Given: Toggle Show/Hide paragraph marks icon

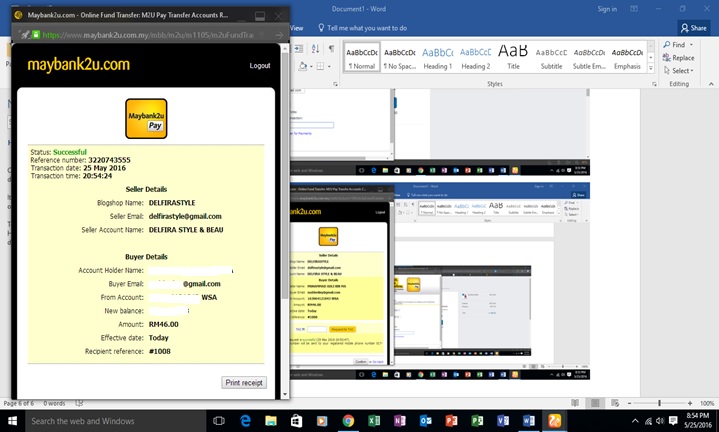Looking at the screenshot, I should pyautogui.click(x=331, y=49).
